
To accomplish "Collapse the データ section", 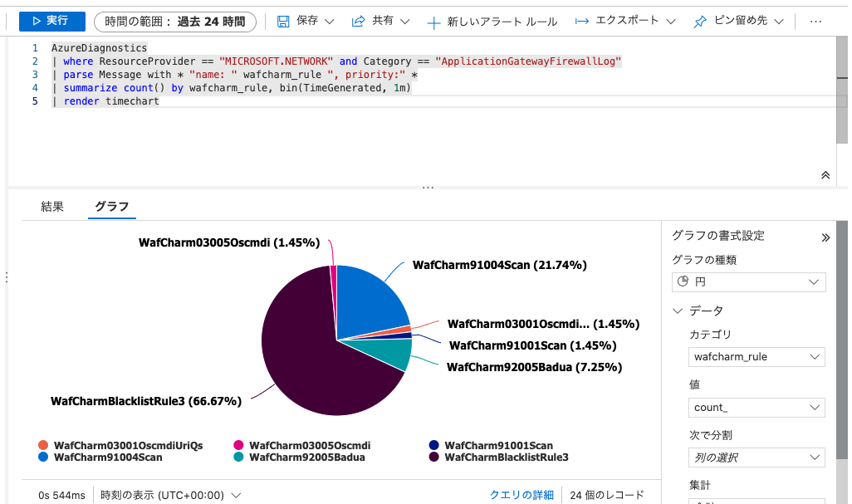I will click(678, 311).
